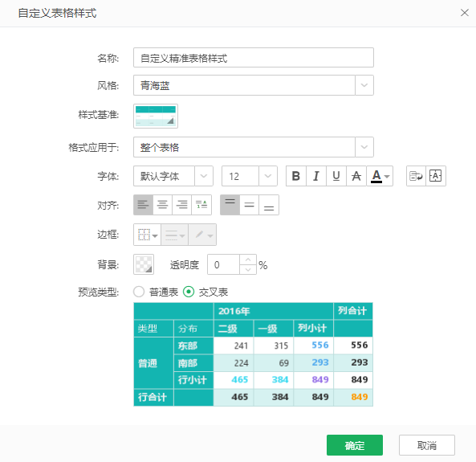
Task: Toggle Underline font formatting
Action: point(336,176)
